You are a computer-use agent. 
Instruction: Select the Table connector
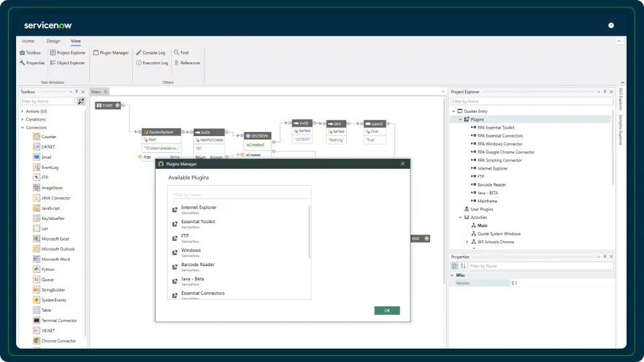[x=42, y=310]
